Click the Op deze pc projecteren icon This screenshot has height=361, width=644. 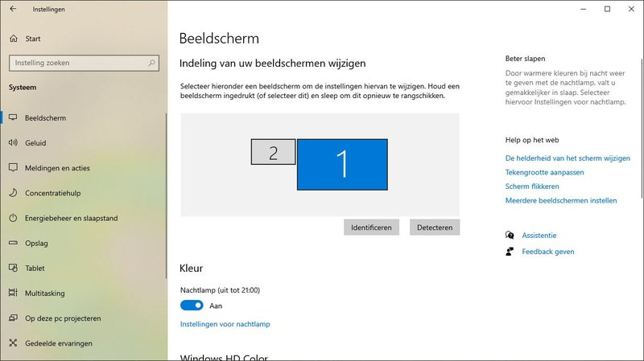click(13, 318)
